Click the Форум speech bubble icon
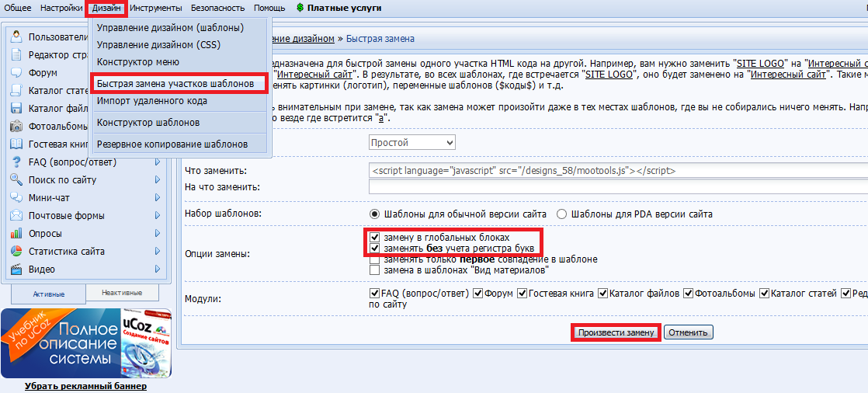The image size is (868, 393). [x=16, y=72]
